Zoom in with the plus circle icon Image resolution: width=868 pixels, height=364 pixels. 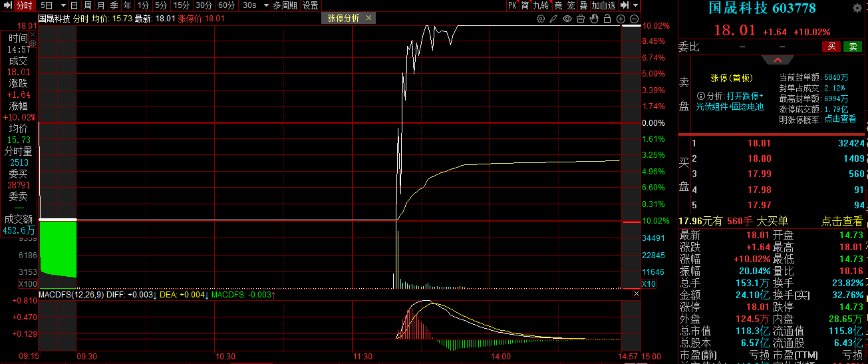point(621,19)
